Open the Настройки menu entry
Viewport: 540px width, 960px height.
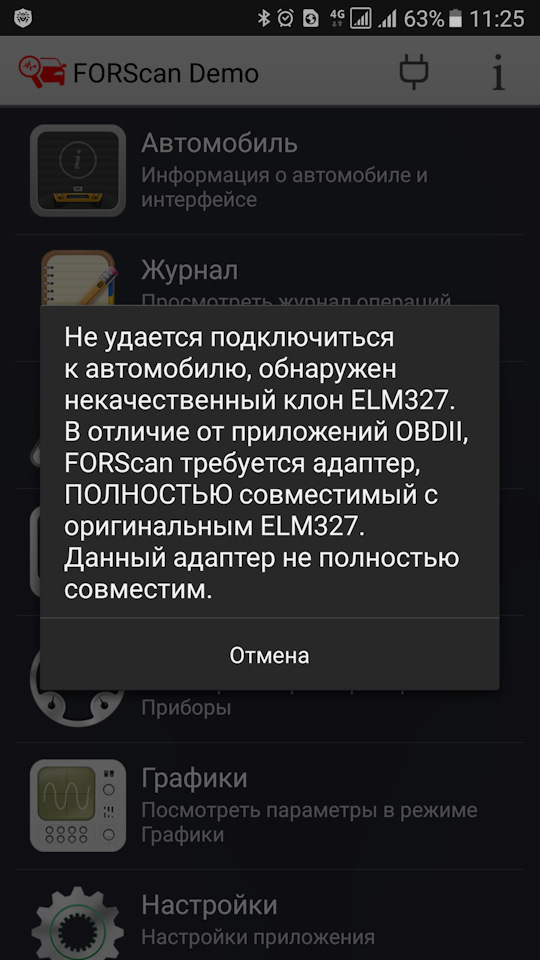(x=270, y=916)
